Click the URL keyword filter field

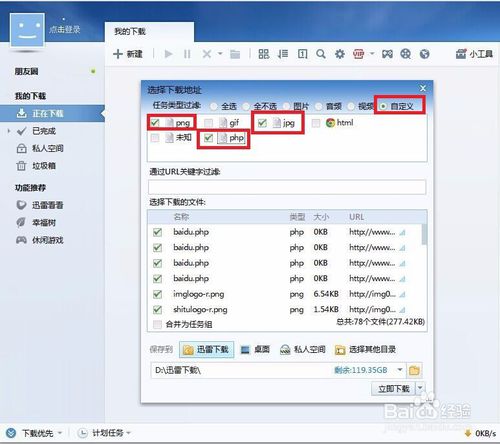pyautogui.click(x=287, y=187)
